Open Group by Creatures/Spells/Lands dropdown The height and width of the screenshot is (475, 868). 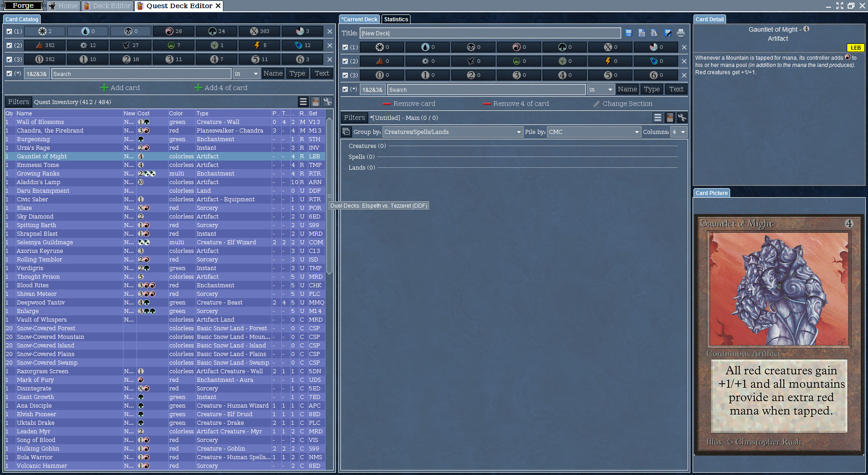pos(453,132)
